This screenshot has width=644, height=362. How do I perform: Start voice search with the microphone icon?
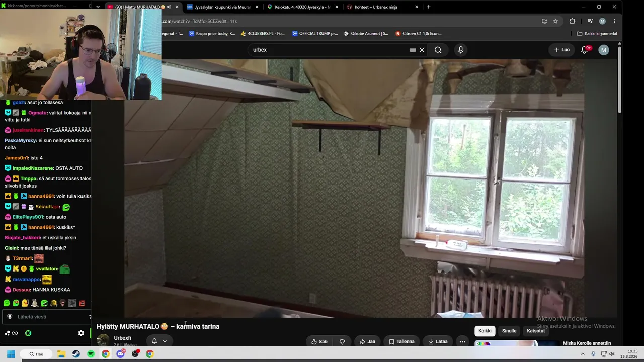(460, 50)
